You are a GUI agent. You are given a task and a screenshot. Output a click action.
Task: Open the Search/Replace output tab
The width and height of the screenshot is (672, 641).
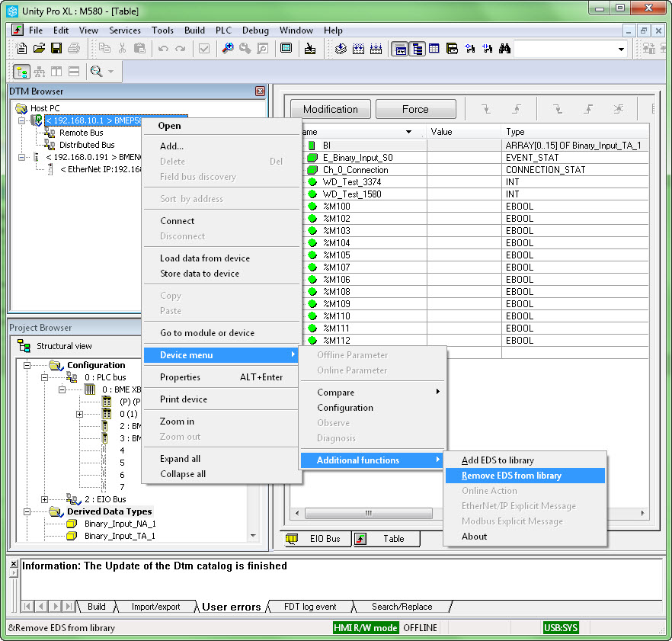click(402, 607)
